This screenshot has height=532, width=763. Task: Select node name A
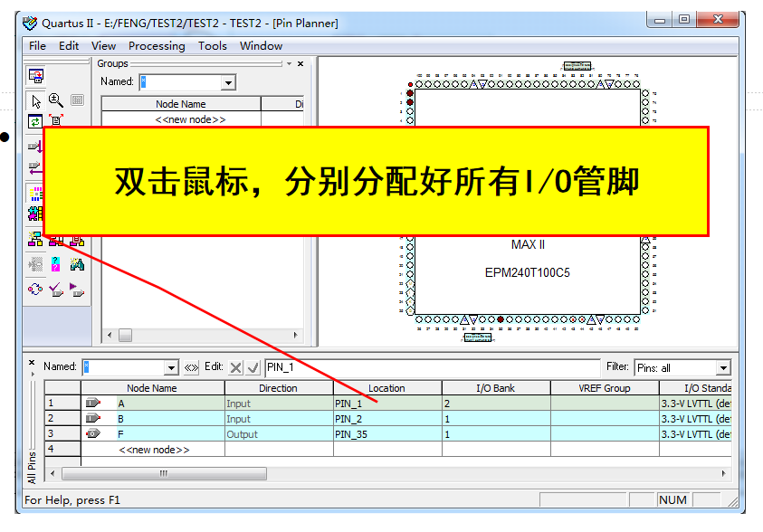[x=121, y=404]
